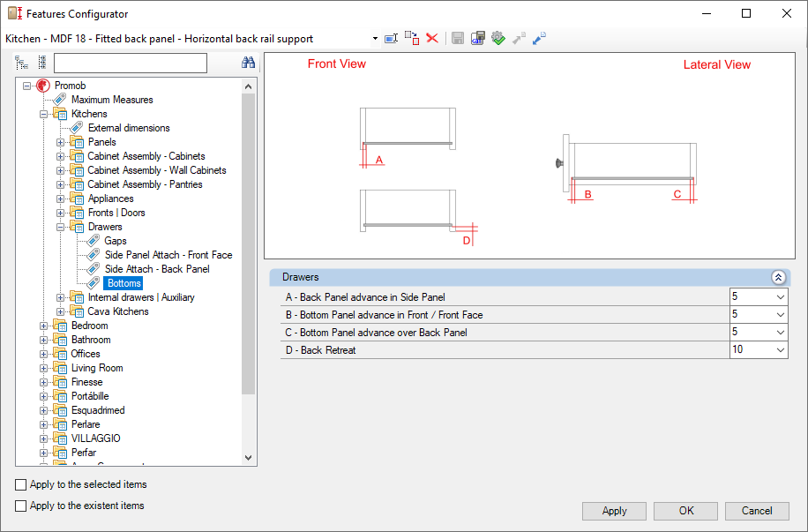The width and height of the screenshot is (808, 532).
Task: Click the tree scrollbar down arrow
Action: tap(249, 458)
